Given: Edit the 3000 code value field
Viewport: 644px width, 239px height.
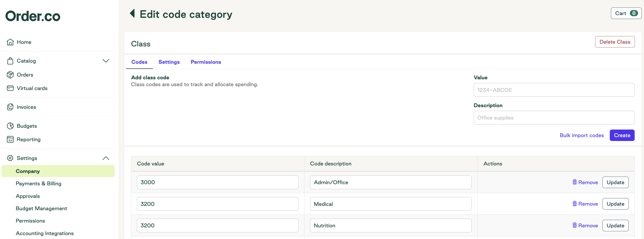Looking at the screenshot, I should click(217, 182).
